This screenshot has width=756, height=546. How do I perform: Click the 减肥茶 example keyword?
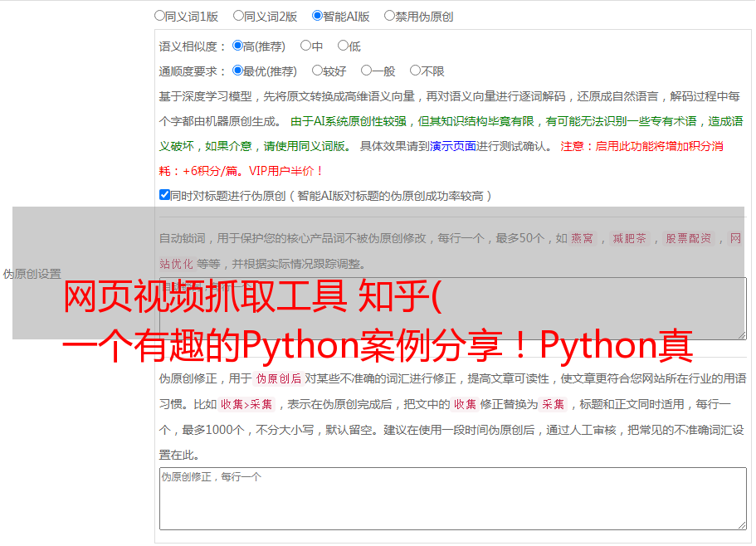pos(629,238)
